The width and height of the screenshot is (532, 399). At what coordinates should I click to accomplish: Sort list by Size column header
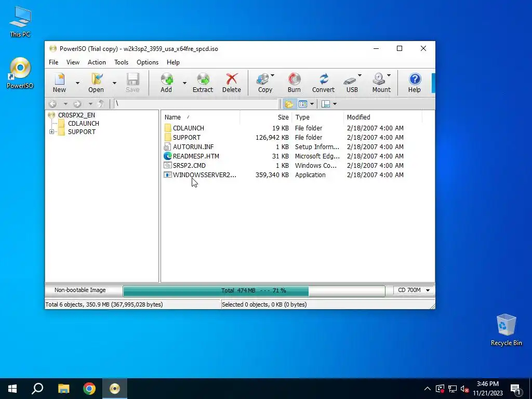[266, 117]
